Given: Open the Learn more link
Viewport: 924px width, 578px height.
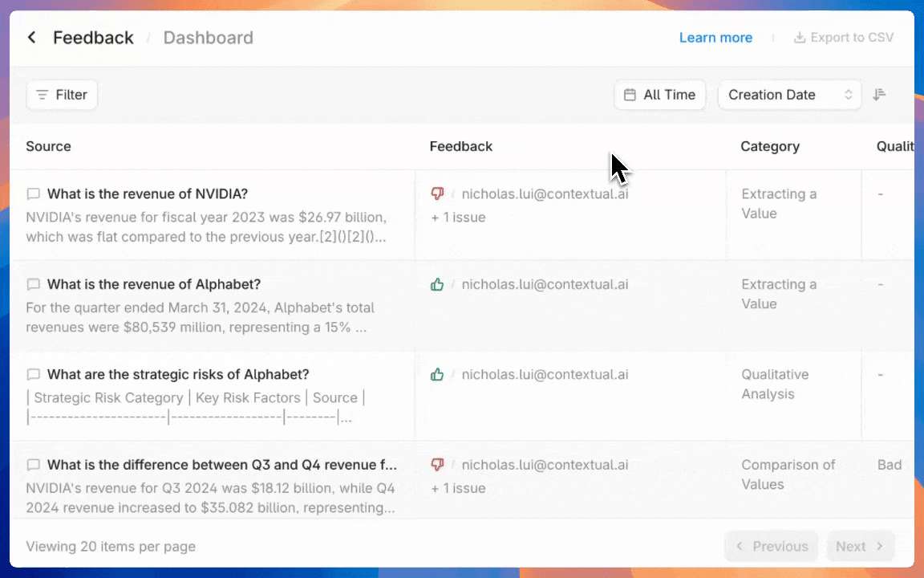Looking at the screenshot, I should pos(715,37).
